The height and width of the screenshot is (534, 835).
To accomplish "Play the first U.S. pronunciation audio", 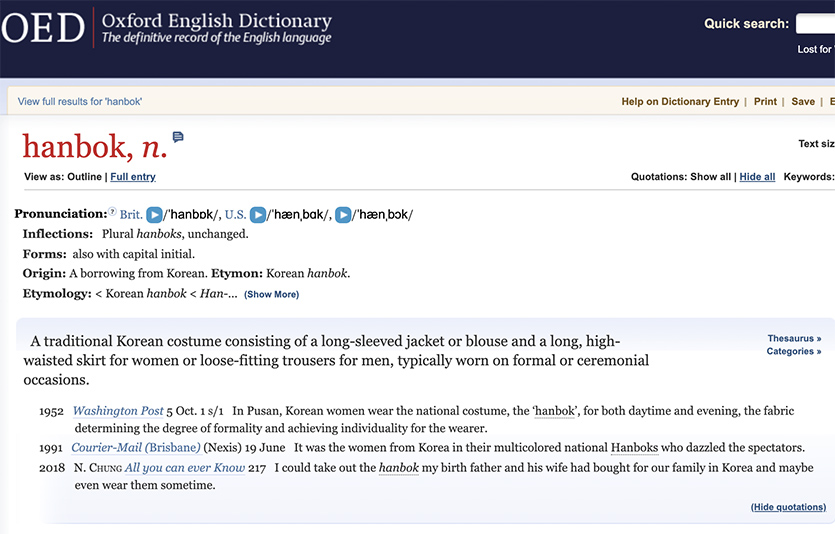I will point(258,215).
